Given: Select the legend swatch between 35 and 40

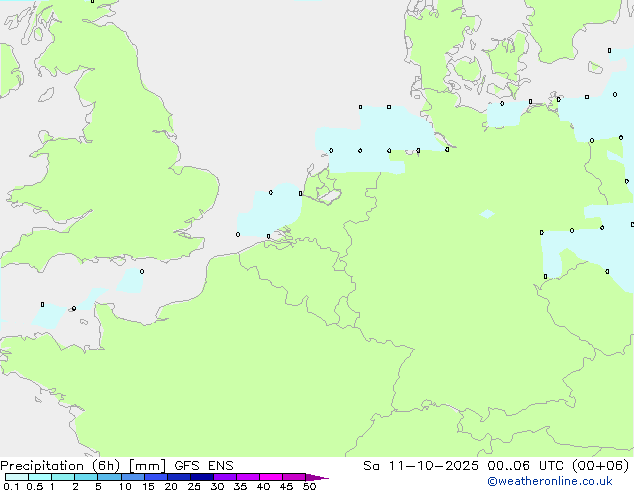Looking at the screenshot, I should (x=248, y=478).
